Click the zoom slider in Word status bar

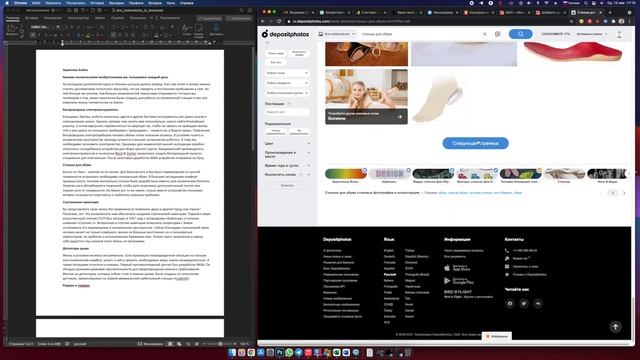coord(220,344)
